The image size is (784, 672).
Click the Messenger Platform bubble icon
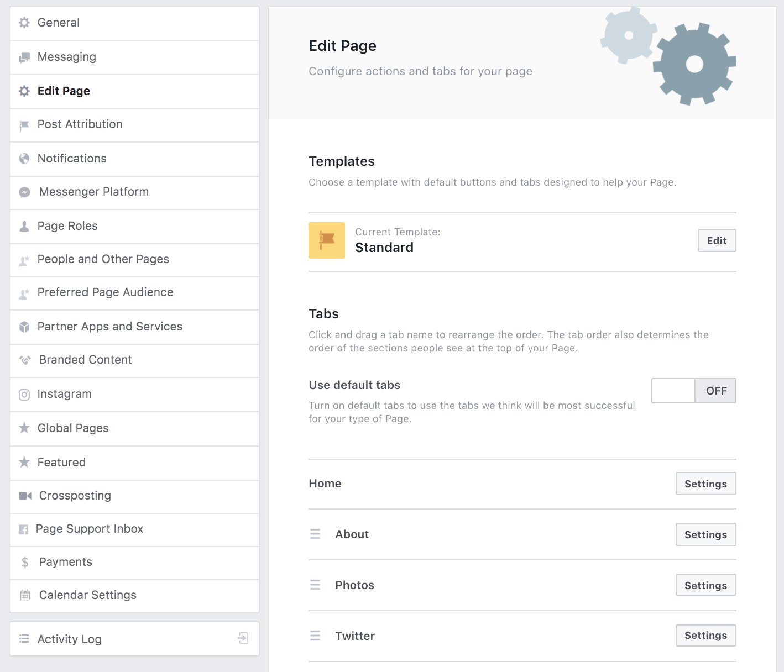point(24,192)
